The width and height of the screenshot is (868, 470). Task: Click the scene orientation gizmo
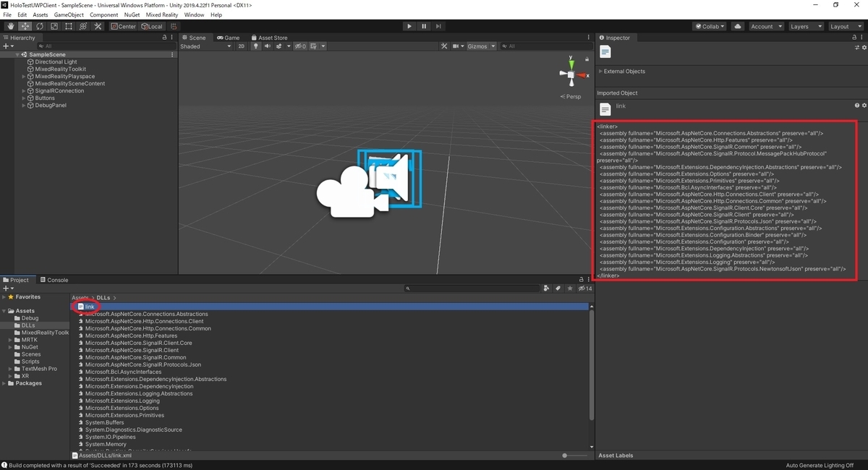(571, 74)
